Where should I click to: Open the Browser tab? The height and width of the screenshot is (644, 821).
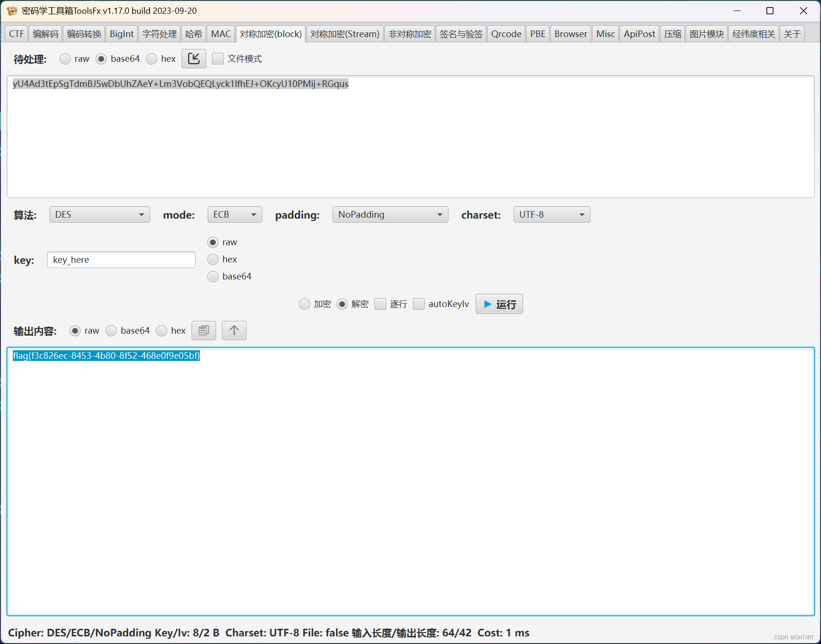point(571,34)
